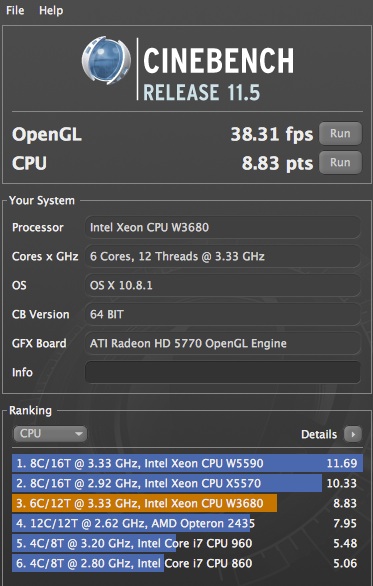Select the Xeon X5570 ranking entry
373x586 pixels.
pos(187,483)
